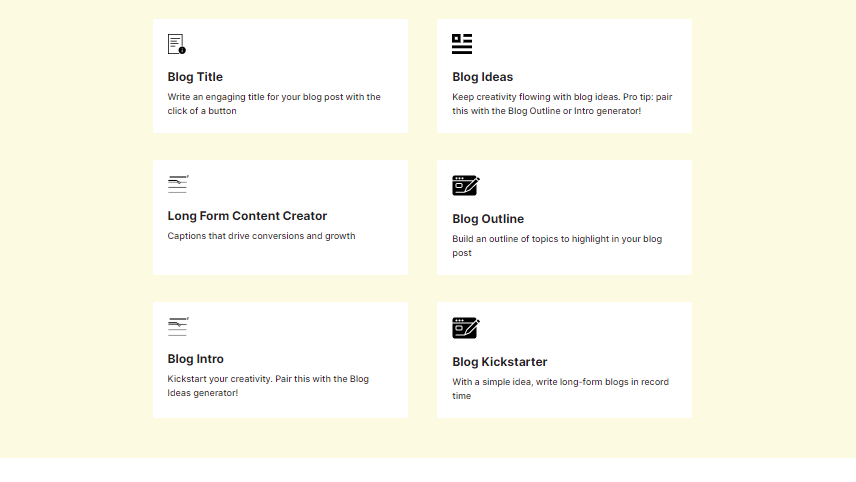Click the Blog Title document icon
856x482 pixels.
[x=177, y=44]
